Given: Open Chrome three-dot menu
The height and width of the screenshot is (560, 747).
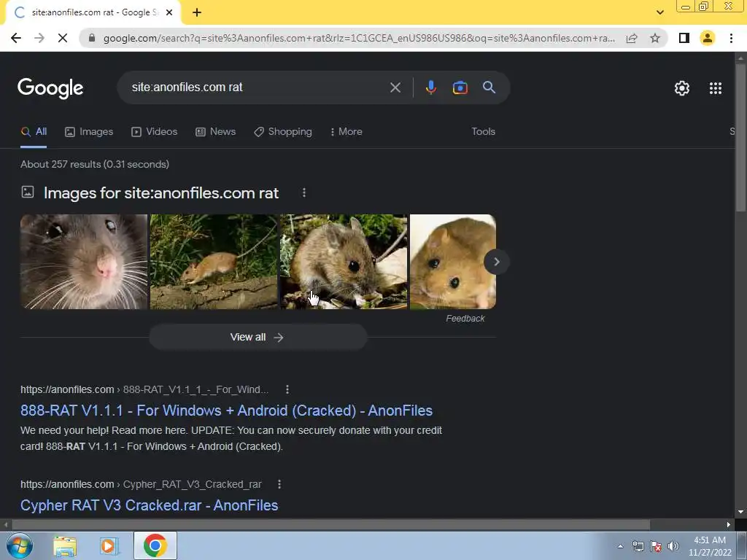Looking at the screenshot, I should pos(731,38).
